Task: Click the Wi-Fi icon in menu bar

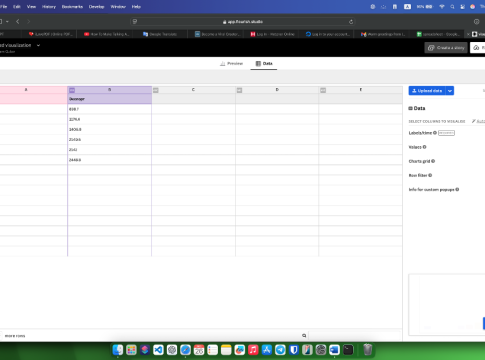Action: 442,7
